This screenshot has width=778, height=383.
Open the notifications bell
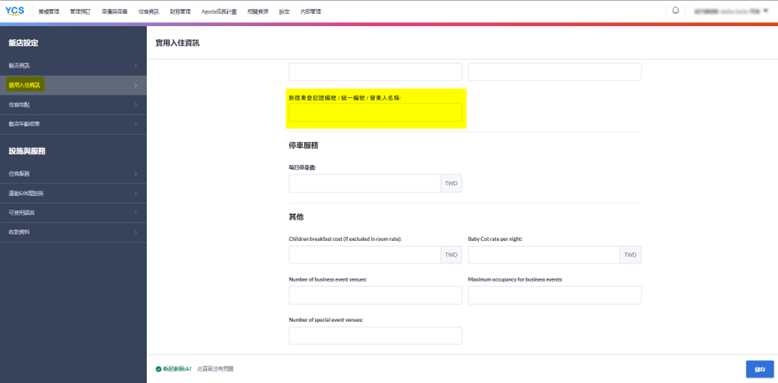pos(675,10)
